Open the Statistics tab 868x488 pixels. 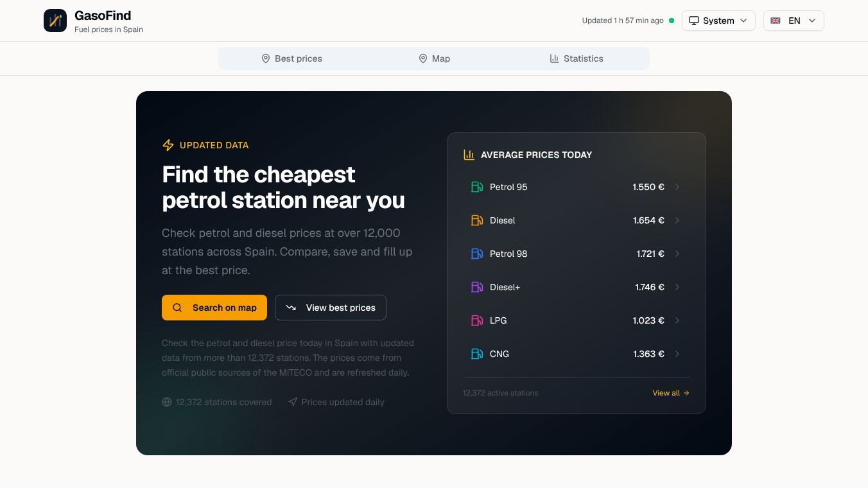tap(577, 58)
